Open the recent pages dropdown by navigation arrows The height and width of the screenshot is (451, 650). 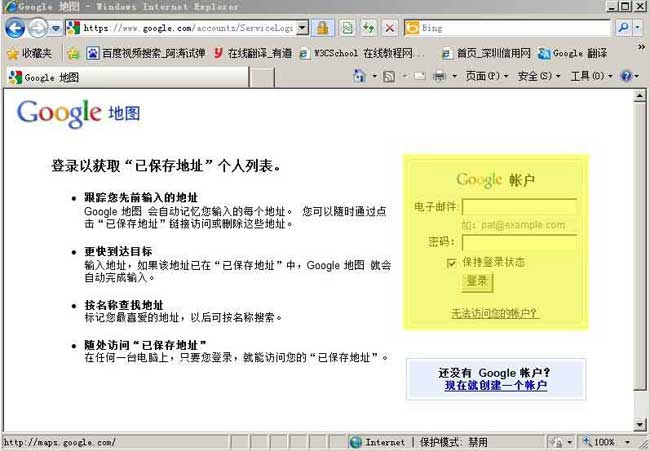coord(56,29)
